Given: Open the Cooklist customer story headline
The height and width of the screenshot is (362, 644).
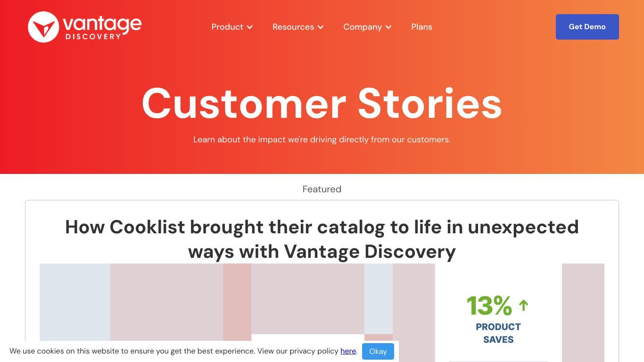Looking at the screenshot, I should [x=322, y=239].
